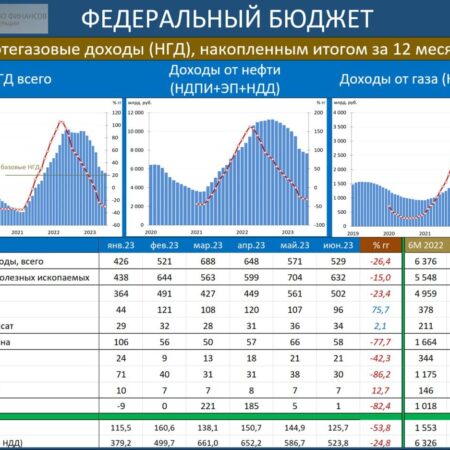Select the cell with value '71'
Viewport: 450px width, 450px height.
(x=121, y=374)
